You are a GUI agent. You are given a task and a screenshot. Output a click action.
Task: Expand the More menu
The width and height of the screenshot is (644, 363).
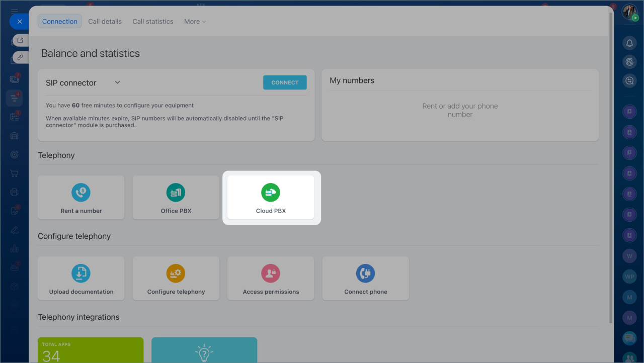point(195,22)
